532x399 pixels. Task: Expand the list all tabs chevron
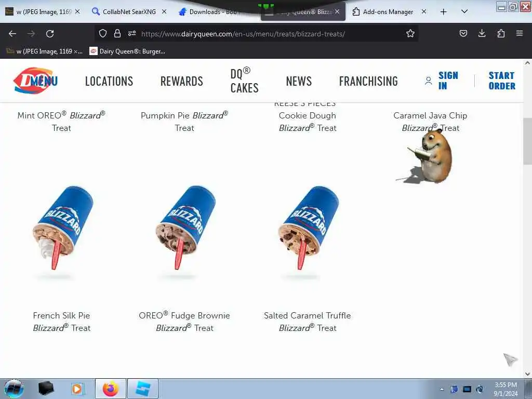(464, 11)
